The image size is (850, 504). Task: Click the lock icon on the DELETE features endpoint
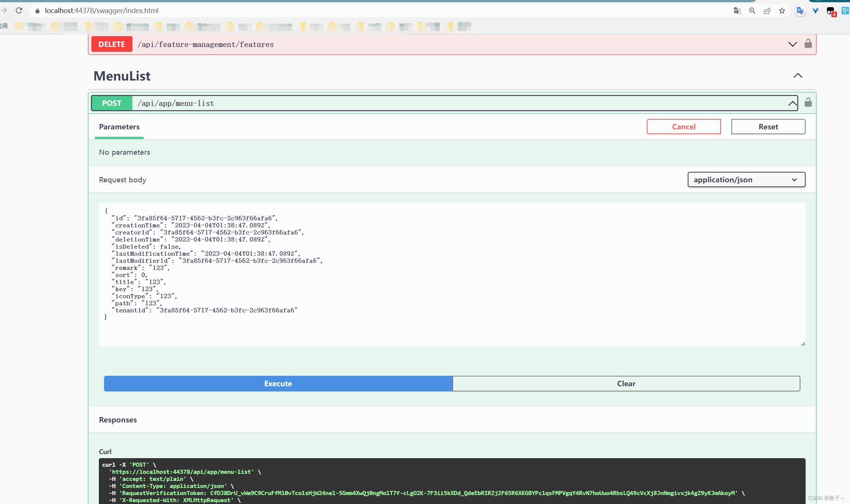[x=808, y=44]
